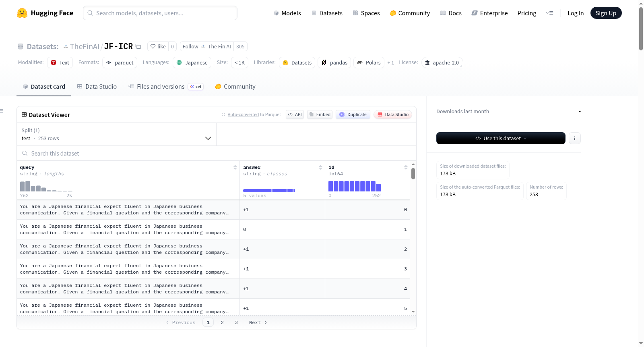Viewport: 644px width, 347px height.
Task: Click the 305 followers count
Action: 240,46
